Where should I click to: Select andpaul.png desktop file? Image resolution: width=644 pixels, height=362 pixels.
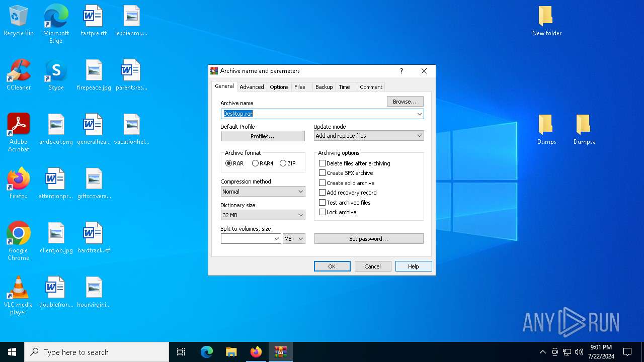[x=56, y=129]
